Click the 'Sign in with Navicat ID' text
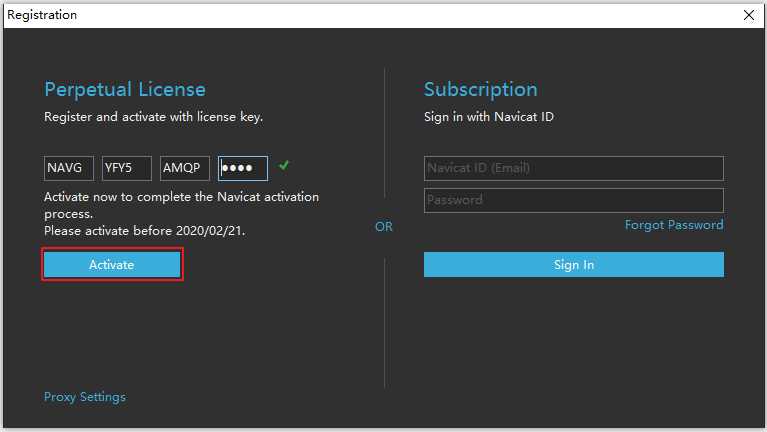 (489, 117)
